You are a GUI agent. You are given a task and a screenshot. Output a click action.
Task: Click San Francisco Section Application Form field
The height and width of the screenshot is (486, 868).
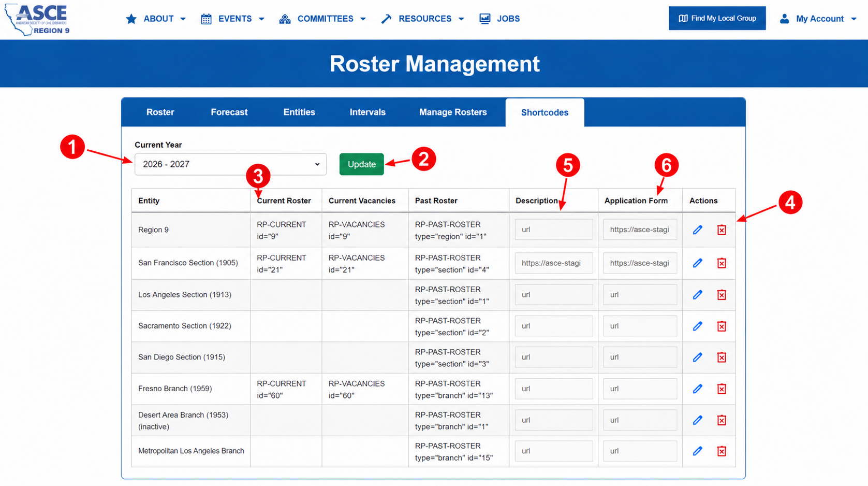[x=640, y=263]
